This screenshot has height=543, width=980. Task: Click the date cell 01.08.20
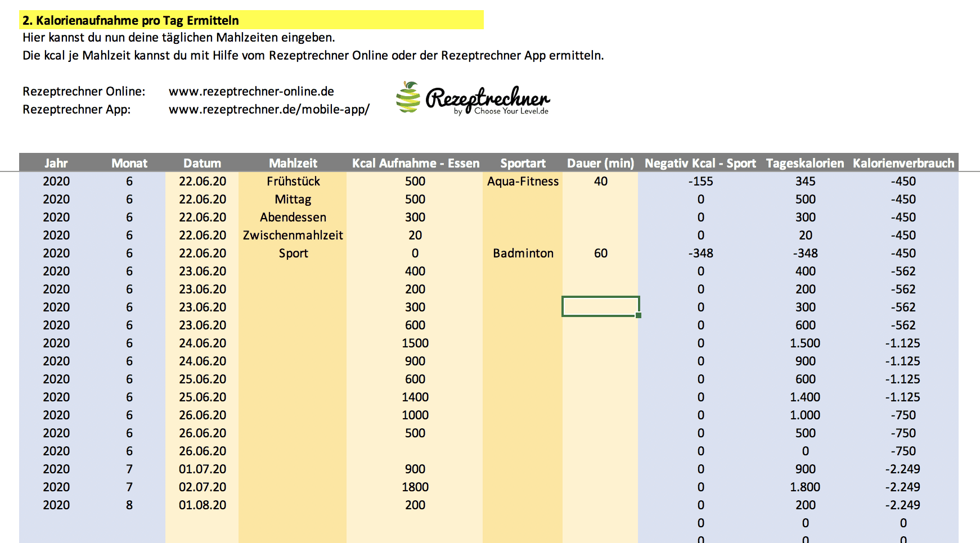coord(202,505)
